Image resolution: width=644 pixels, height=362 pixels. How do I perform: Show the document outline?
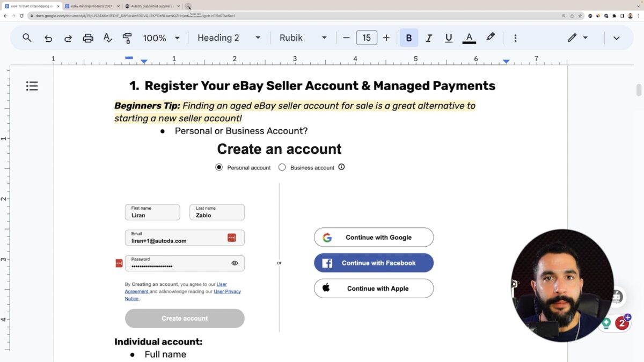tap(32, 86)
